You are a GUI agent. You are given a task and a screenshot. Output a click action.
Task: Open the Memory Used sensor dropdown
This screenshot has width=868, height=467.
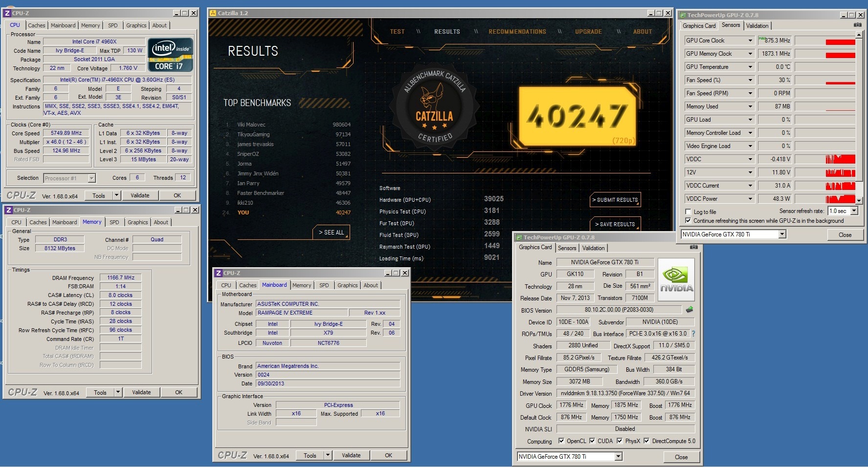(x=750, y=106)
